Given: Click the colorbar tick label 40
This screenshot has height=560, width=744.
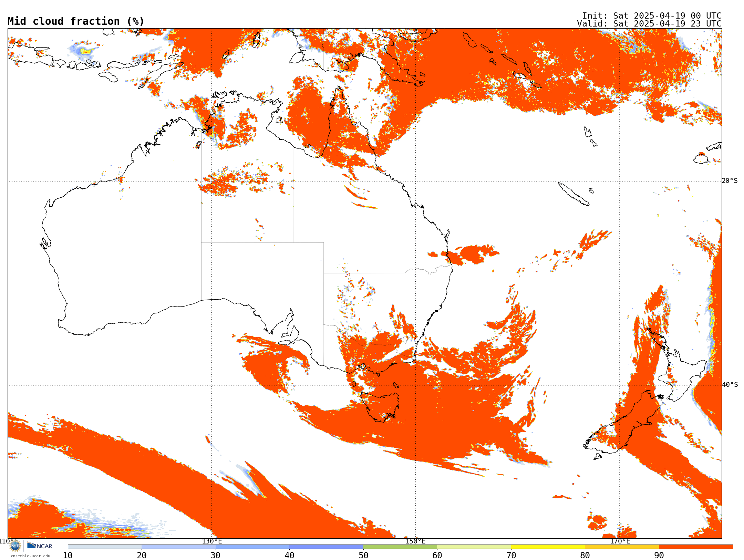Looking at the screenshot, I should point(289,556).
